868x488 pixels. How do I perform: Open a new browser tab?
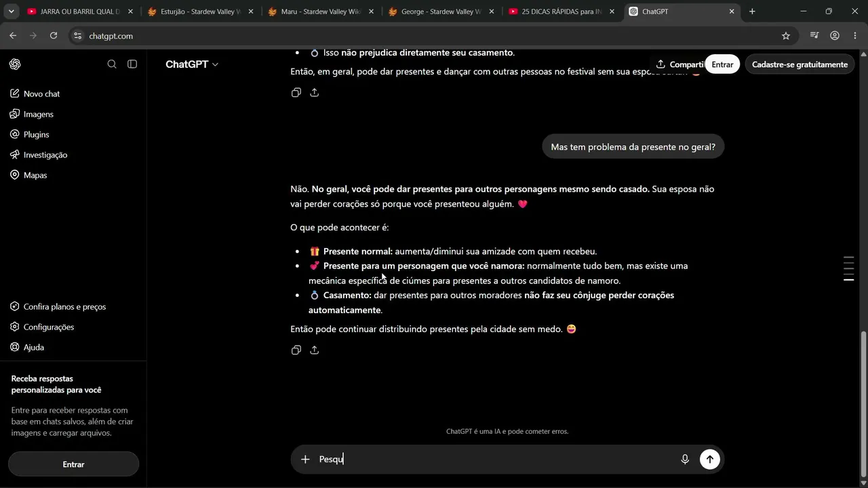752,12
